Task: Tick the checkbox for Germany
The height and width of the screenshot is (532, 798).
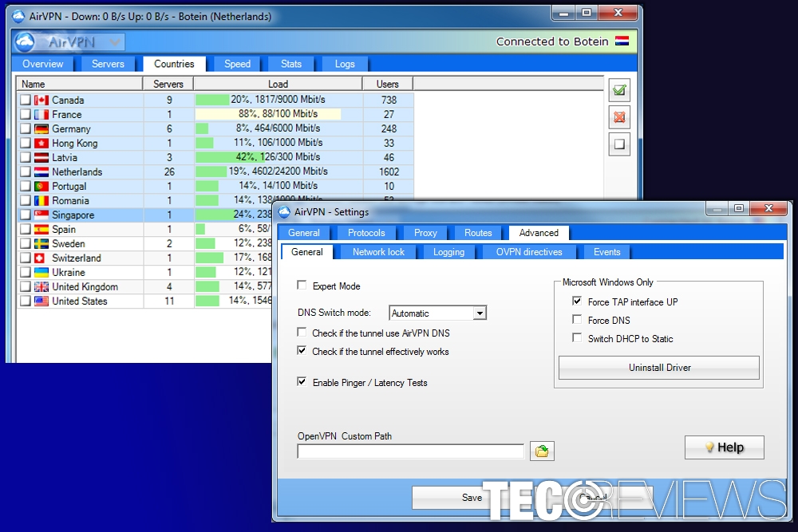Action: [x=26, y=129]
